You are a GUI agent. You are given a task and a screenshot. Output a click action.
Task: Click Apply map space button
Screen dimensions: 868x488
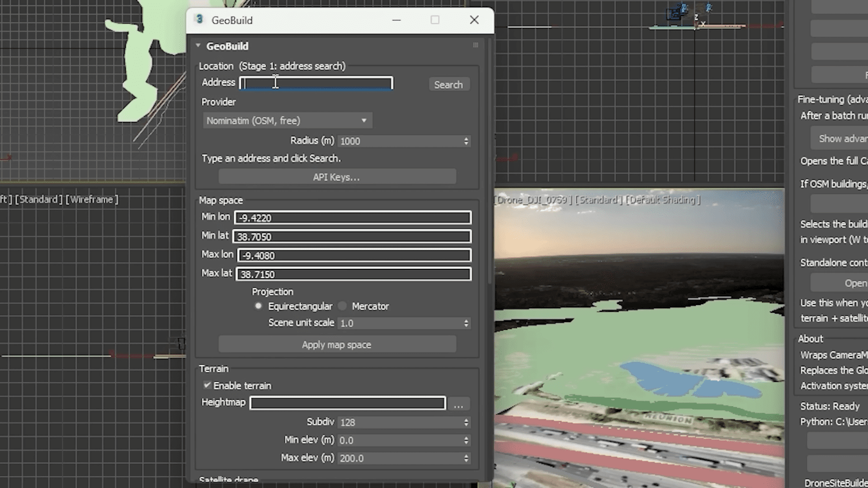[337, 345]
